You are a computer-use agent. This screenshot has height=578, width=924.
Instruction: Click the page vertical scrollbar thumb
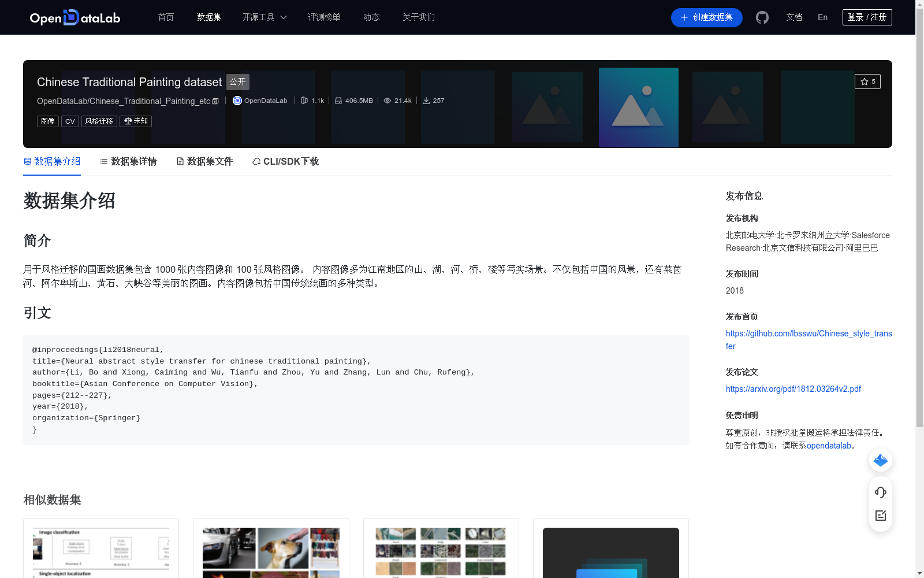919,219
